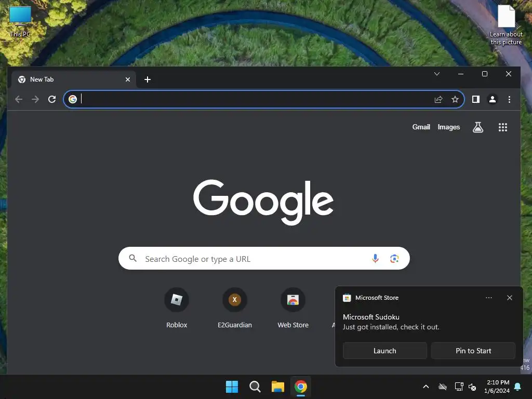This screenshot has width=532, height=399.
Task: Click the network status tray icon
Action: pyautogui.click(x=459, y=387)
